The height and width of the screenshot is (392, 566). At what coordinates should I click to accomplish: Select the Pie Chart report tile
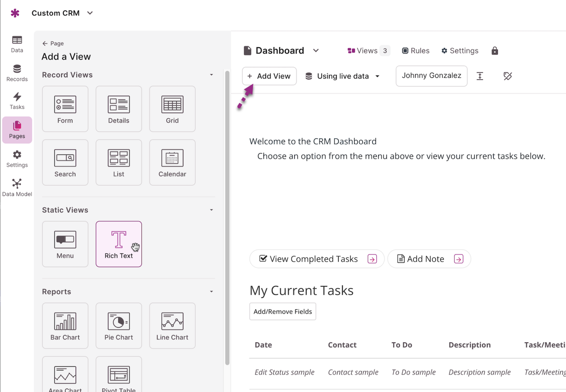point(118,326)
